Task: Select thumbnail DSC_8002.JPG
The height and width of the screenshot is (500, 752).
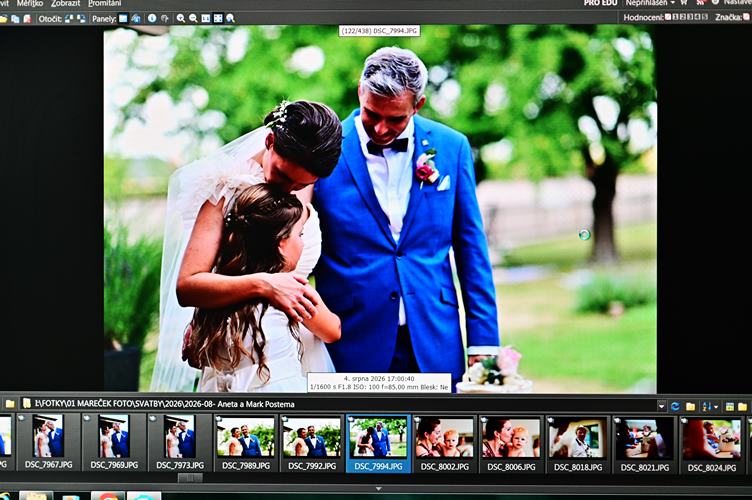Action: coord(445,443)
